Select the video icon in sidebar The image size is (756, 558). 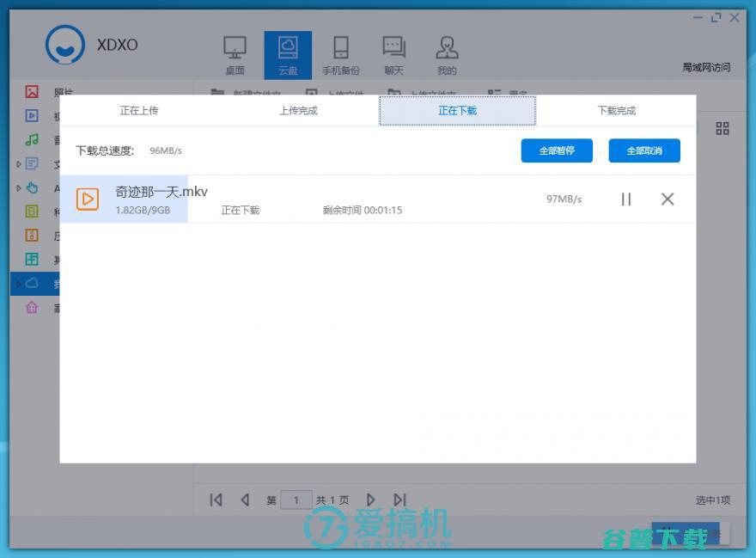tap(32, 115)
